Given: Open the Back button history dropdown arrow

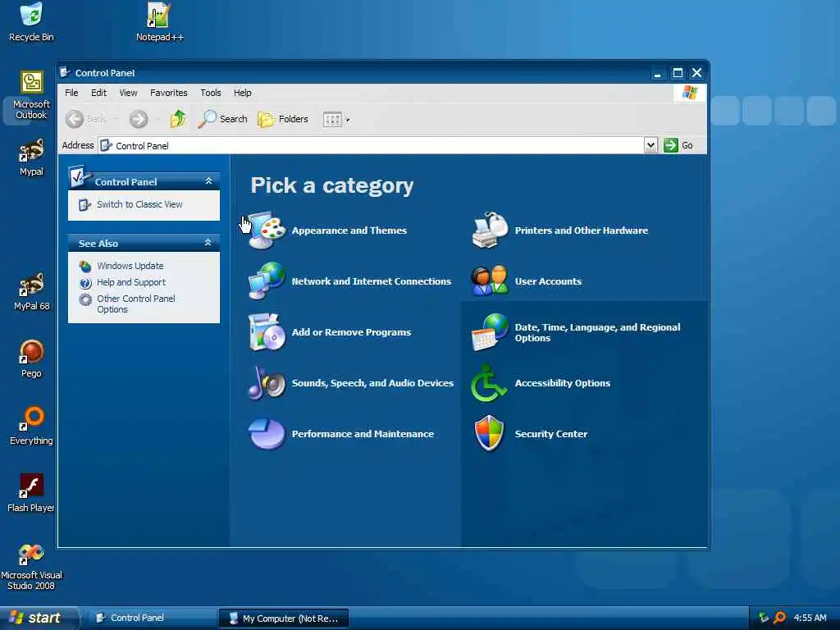Looking at the screenshot, I should click(116, 119).
